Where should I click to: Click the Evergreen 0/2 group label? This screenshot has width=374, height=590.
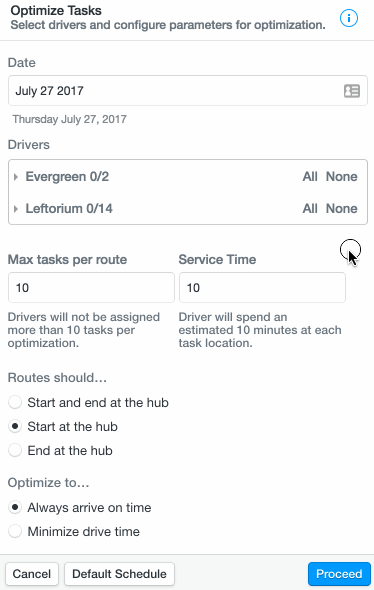click(67, 176)
